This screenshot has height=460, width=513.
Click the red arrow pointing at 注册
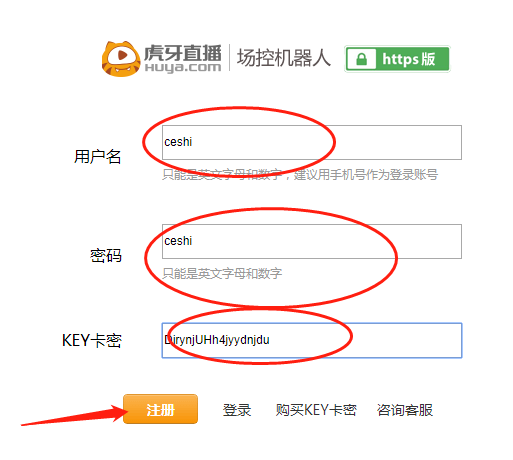pyautogui.click(x=74, y=415)
